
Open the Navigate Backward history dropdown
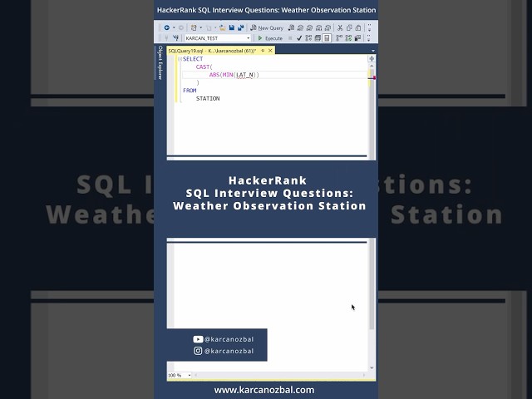click(x=174, y=27)
